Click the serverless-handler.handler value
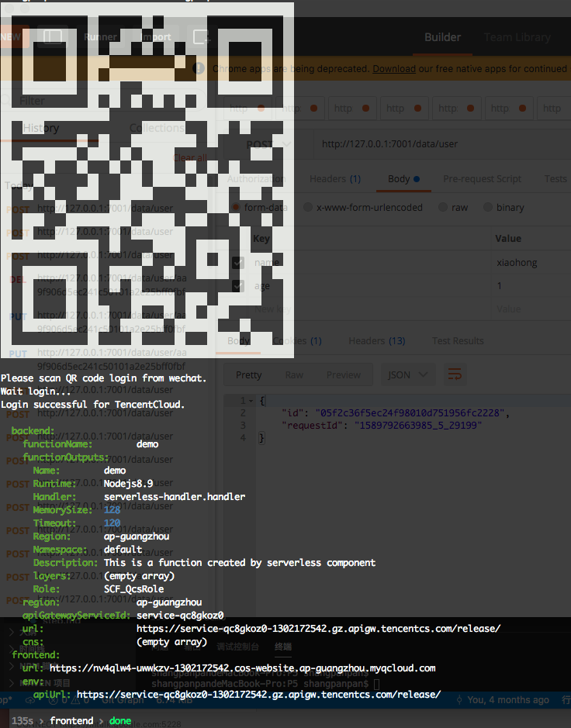571x728 pixels. 175,497
